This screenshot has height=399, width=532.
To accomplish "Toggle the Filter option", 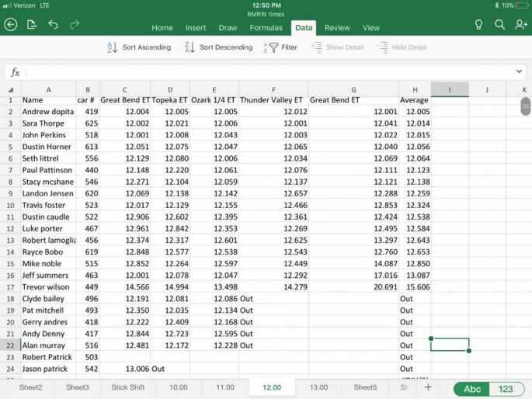I will (x=281, y=47).
